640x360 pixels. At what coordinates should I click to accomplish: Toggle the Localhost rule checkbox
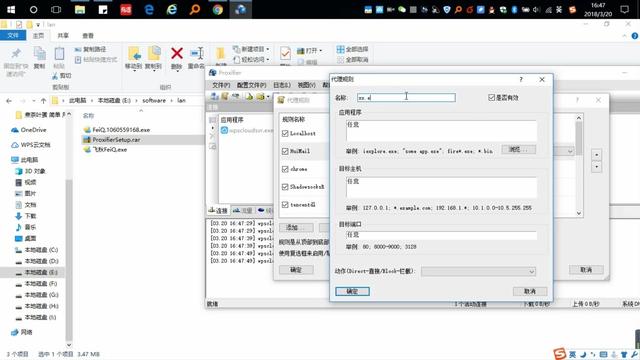(x=285, y=133)
